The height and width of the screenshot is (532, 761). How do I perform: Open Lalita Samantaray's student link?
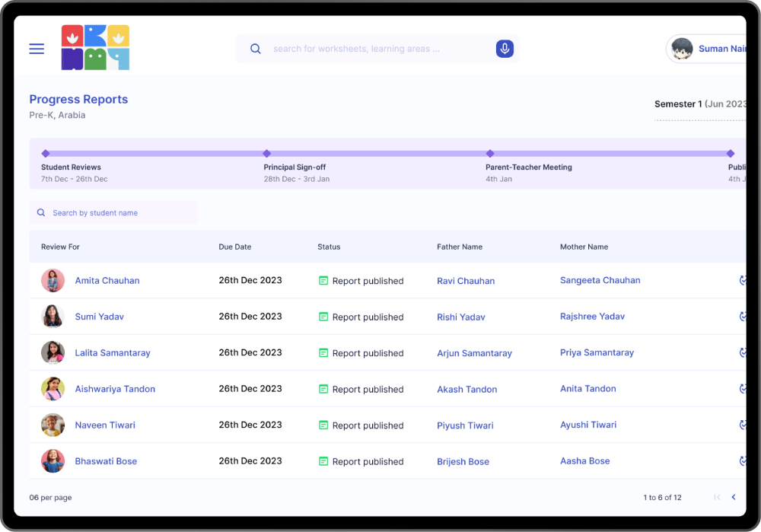coord(113,353)
